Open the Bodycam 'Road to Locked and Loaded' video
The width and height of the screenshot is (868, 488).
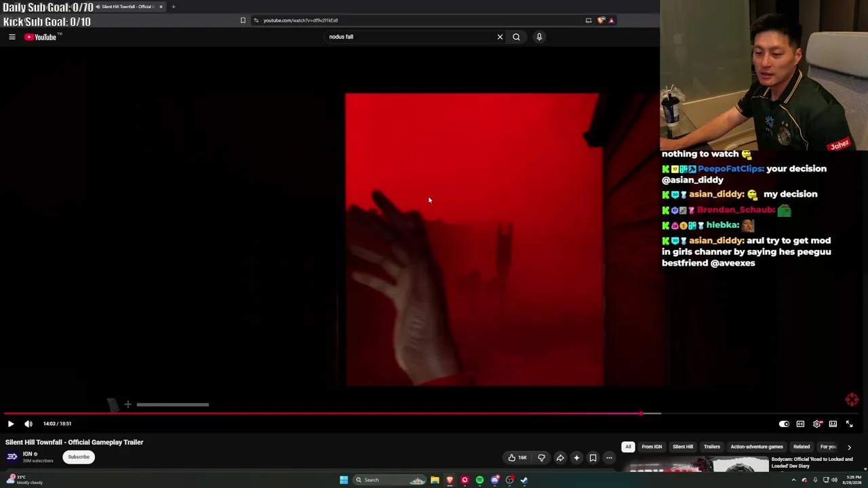pos(812,462)
